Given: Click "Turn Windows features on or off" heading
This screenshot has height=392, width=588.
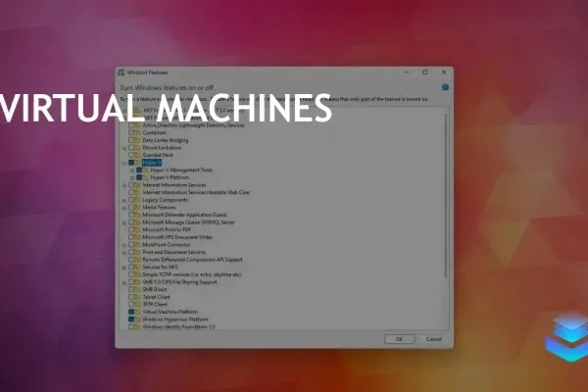Looking at the screenshot, I should [x=167, y=88].
